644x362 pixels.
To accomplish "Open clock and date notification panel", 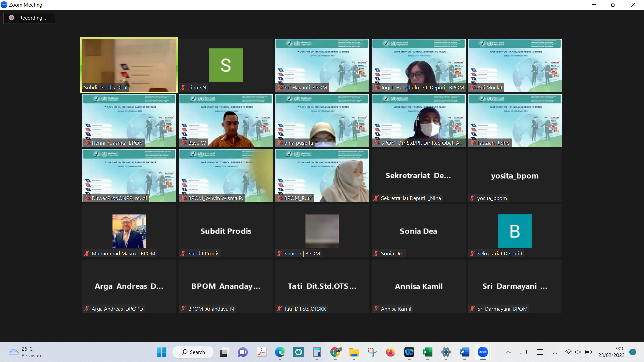I will tap(611, 352).
